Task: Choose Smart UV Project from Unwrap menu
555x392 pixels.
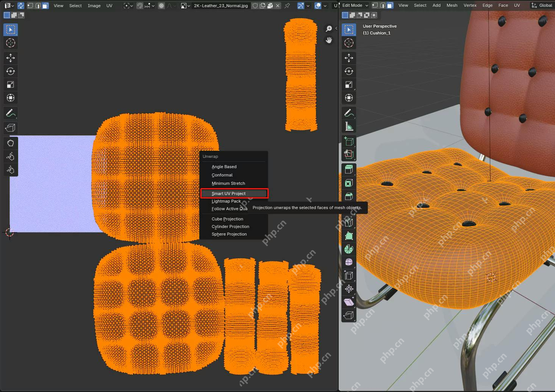Action: pos(234,194)
